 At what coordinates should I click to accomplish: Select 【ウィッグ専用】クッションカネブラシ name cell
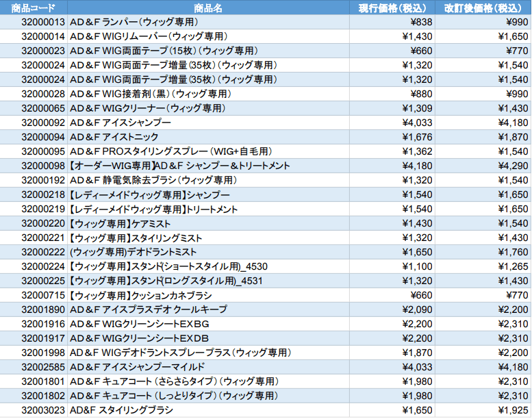coord(208,295)
